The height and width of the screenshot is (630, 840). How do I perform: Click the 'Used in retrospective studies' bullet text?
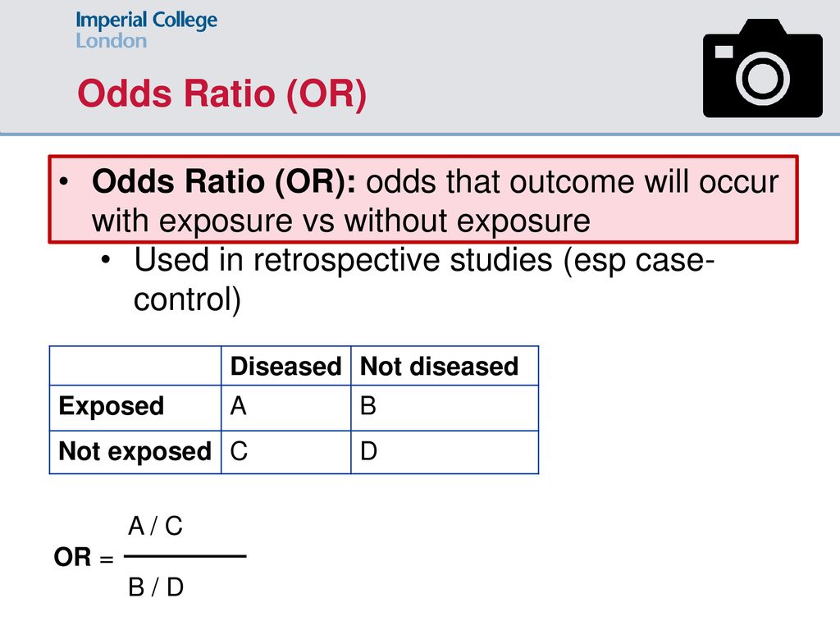pos(424,279)
